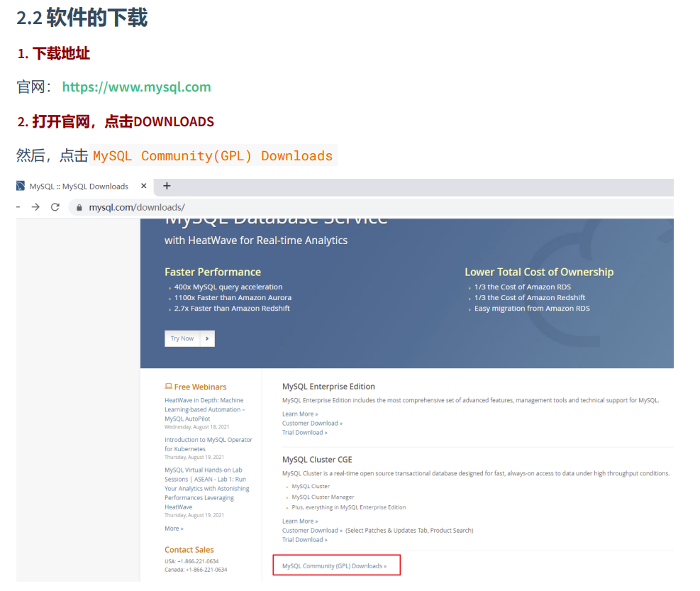This screenshot has width=700, height=591.
Task: Click the MySQL dolphin favicon on tab
Action: pyautogui.click(x=21, y=186)
